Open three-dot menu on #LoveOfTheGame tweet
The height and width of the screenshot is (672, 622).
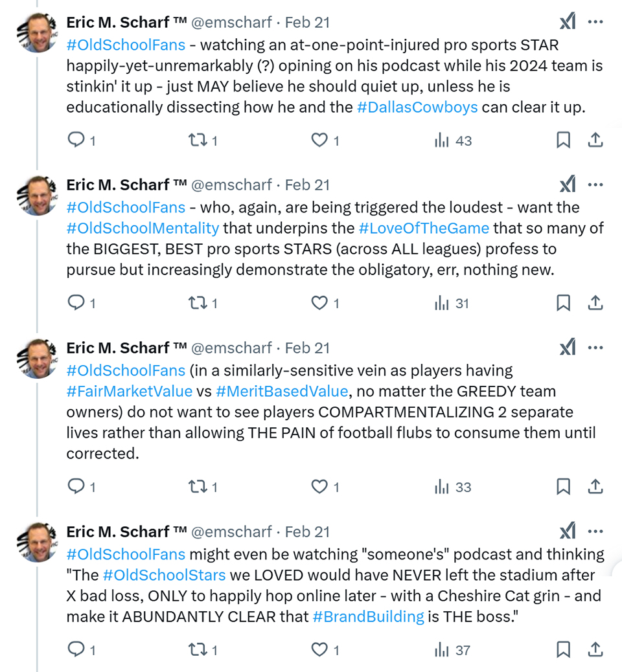click(595, 185)
